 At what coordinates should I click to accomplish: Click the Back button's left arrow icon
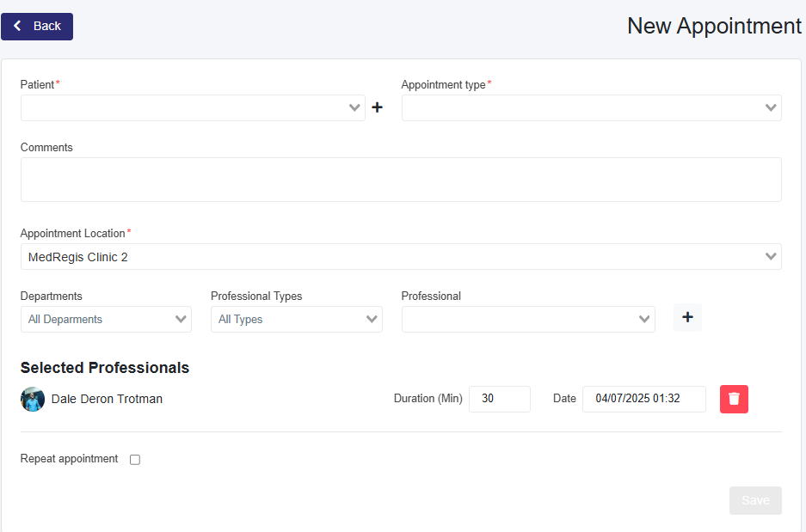click(17, 26)
